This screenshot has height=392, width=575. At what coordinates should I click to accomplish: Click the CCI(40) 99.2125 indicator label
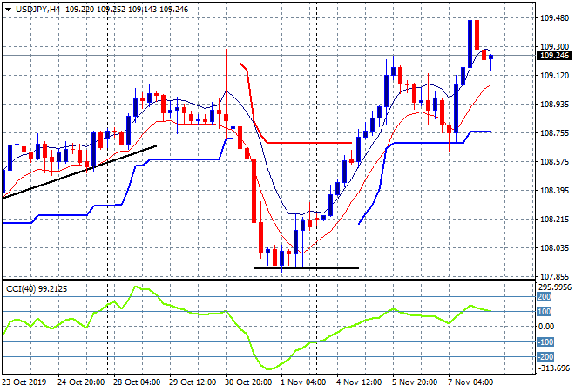pyautogui.click(x=37, y=289)
